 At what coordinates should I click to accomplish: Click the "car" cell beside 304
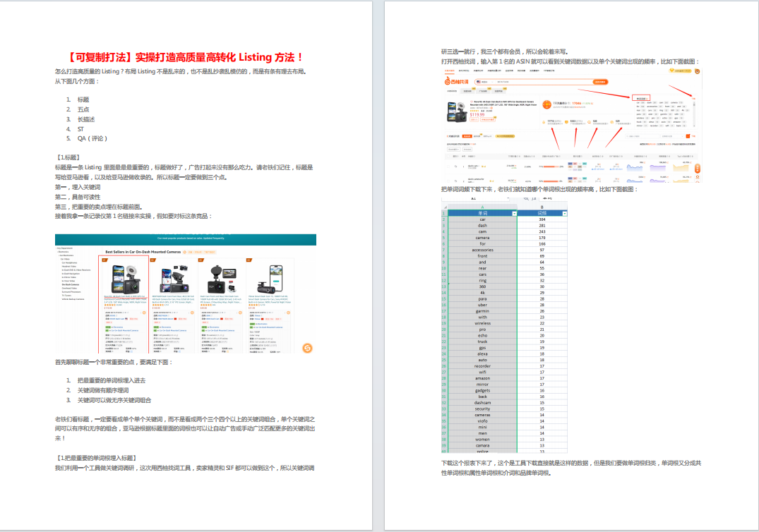pyautogui.click(x=483, y=219)
